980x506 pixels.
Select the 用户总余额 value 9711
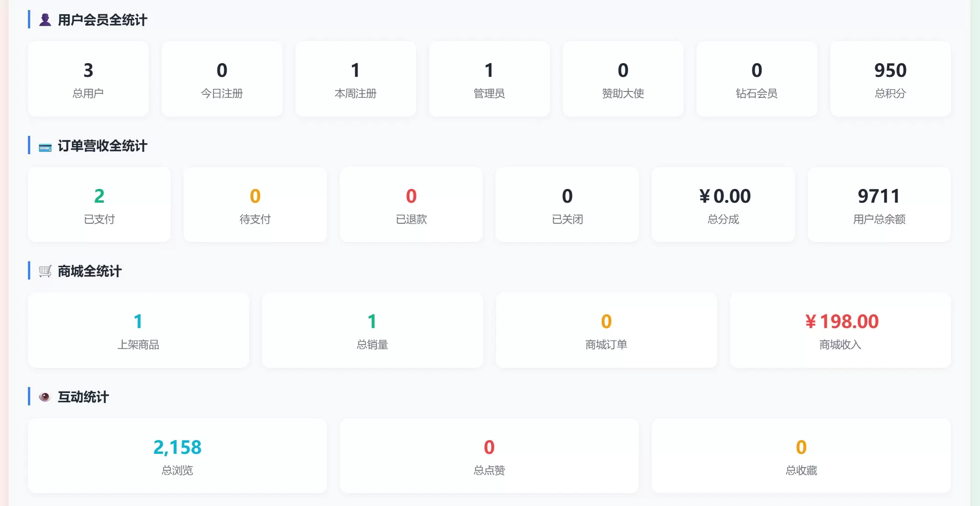pos(879,196)
